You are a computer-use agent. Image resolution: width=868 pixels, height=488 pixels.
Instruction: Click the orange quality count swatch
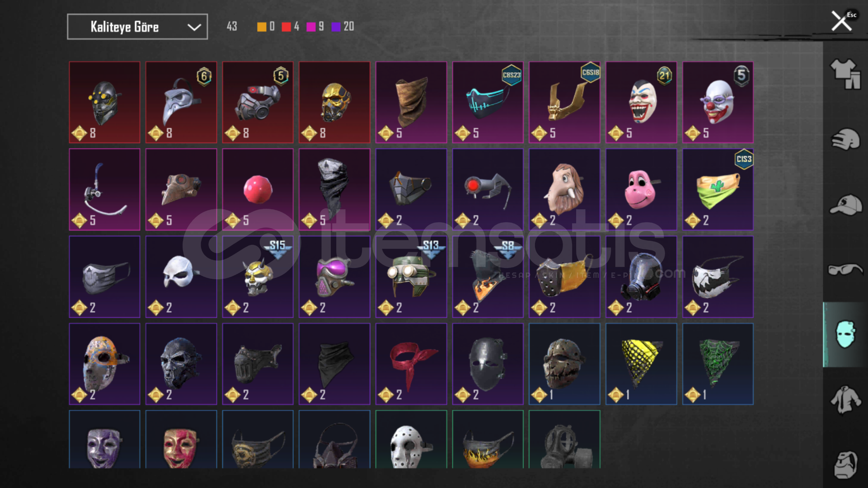[262, 27]
